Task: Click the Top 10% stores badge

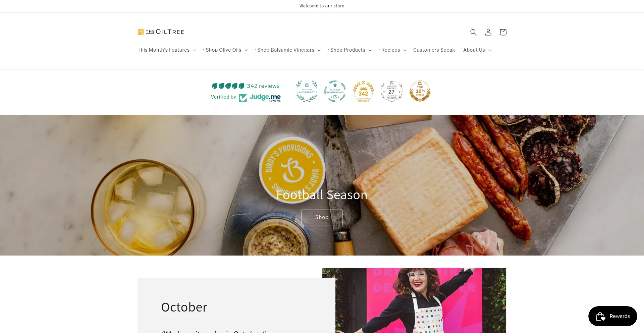Action: tap(420, 91)
